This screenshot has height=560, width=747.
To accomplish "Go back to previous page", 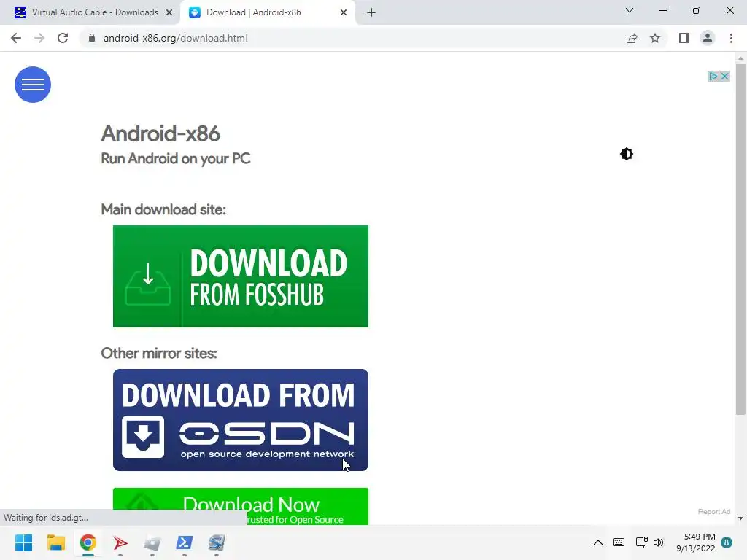I will [16, 38].
